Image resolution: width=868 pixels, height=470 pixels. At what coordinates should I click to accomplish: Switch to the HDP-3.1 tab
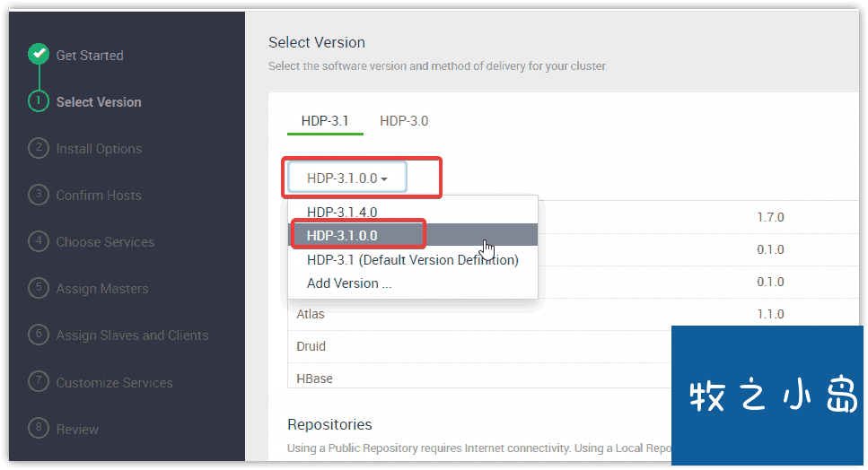tap(325, 121)
